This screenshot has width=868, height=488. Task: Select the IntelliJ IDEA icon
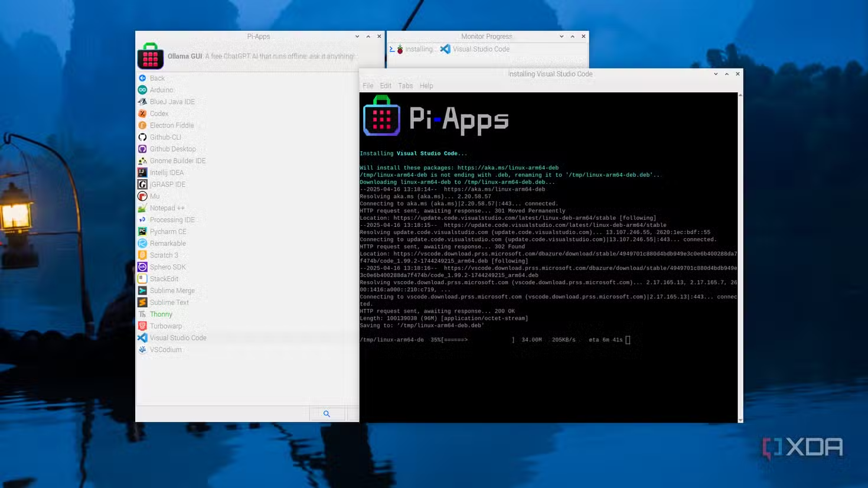click(142, 173)
